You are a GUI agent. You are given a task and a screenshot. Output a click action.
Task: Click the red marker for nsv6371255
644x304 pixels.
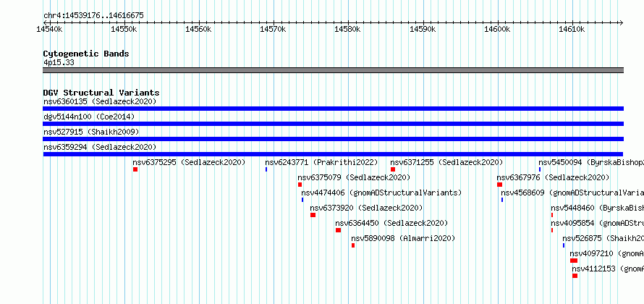(x=393, y=169)
